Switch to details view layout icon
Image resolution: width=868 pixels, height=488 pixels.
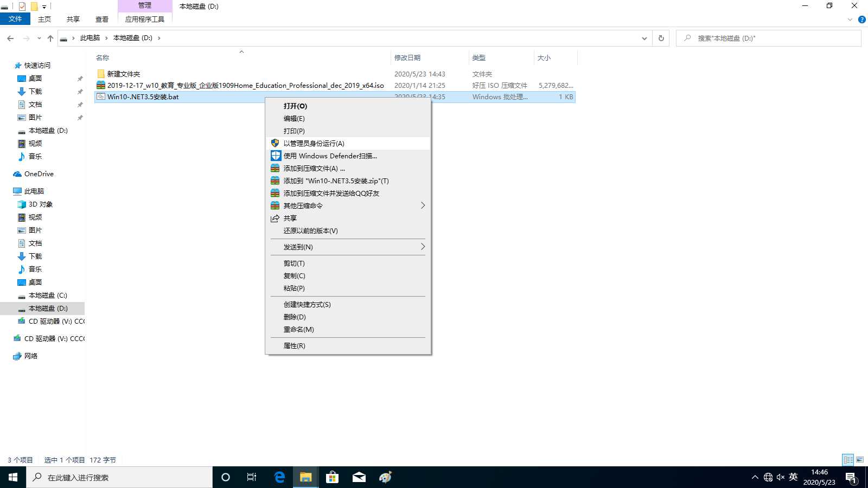click(848, 460)
